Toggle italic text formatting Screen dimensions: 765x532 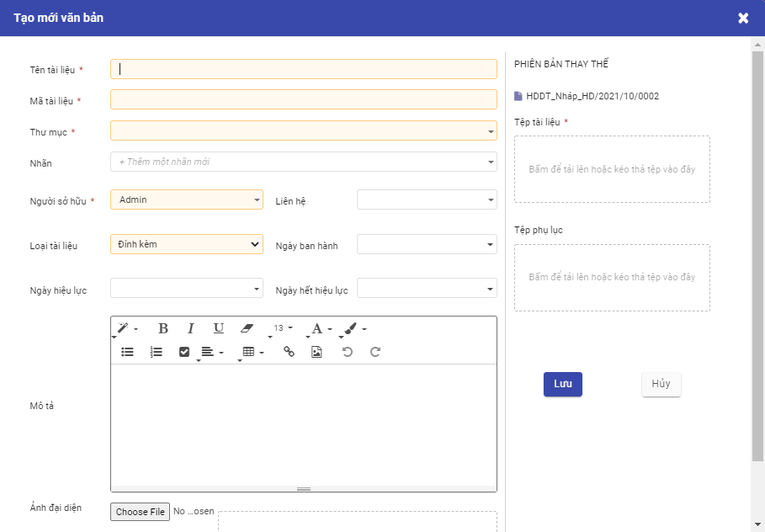pyautogui.click(x=191, y=328)
